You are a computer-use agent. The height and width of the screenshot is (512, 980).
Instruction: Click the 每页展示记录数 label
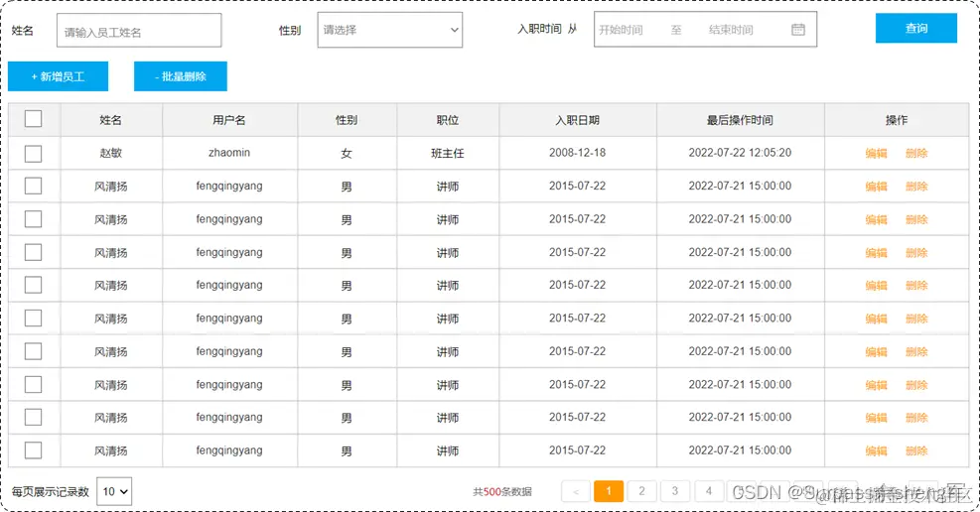point(51,492)
